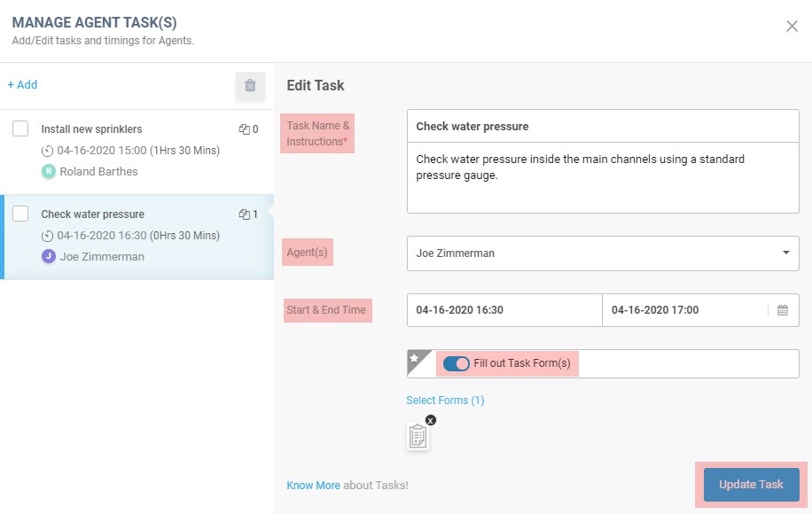
Task: Expand the Agent(s) dropdown arrow
Action: click(785, 253)
